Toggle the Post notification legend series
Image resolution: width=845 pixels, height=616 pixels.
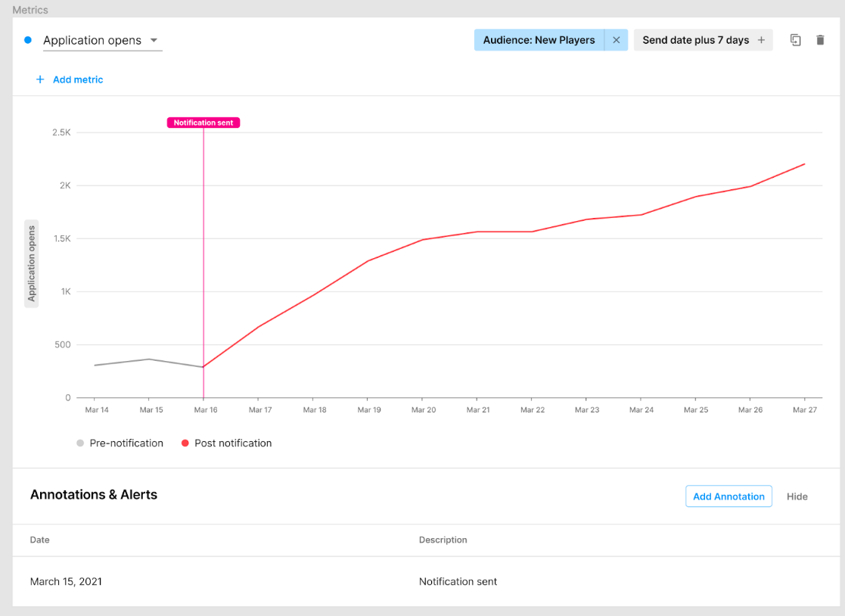tap(226, 443)
